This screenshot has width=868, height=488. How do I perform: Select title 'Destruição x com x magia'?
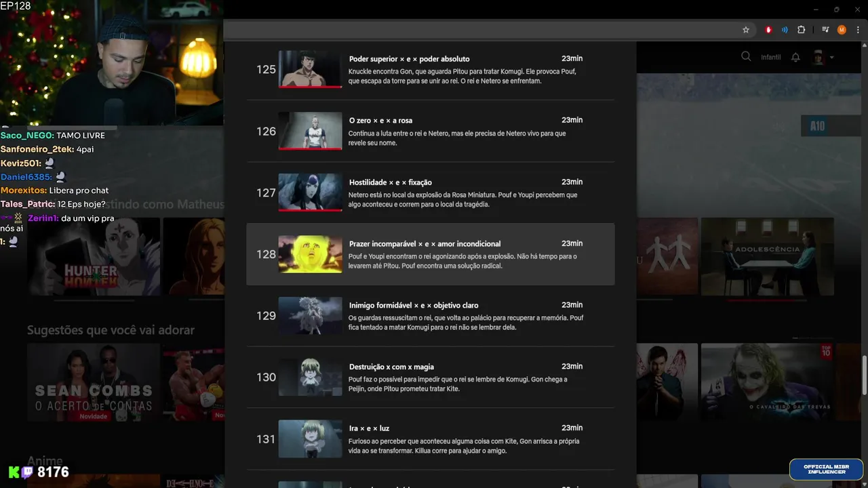pyautogui.click(x=391, y=367)
